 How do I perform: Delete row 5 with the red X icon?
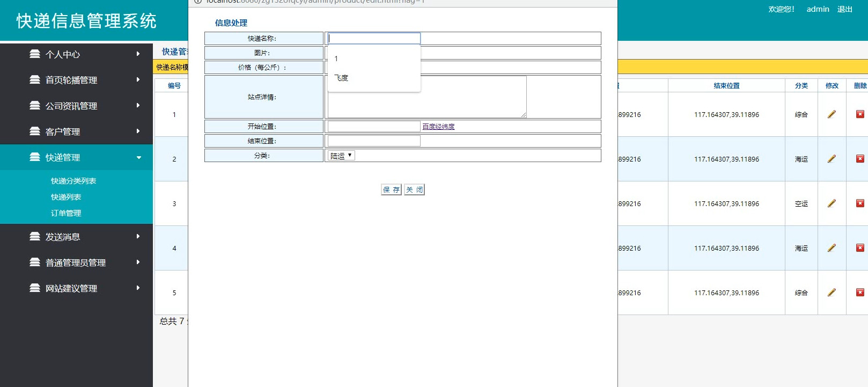(x=860, y=293)
